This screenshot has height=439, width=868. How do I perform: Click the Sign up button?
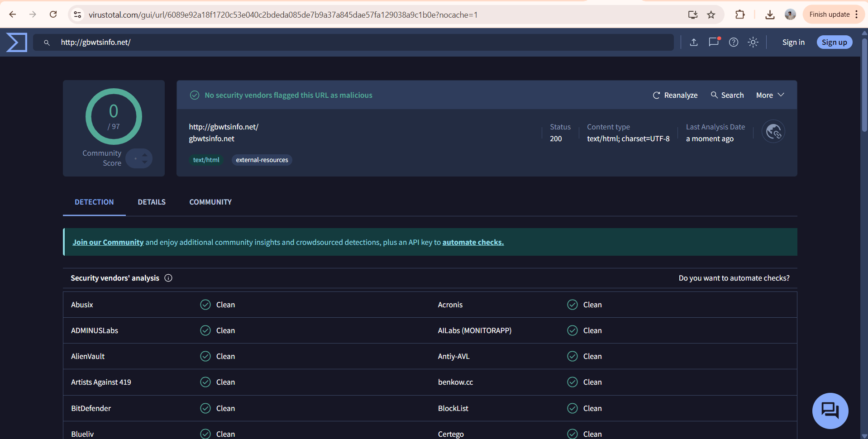835,42
